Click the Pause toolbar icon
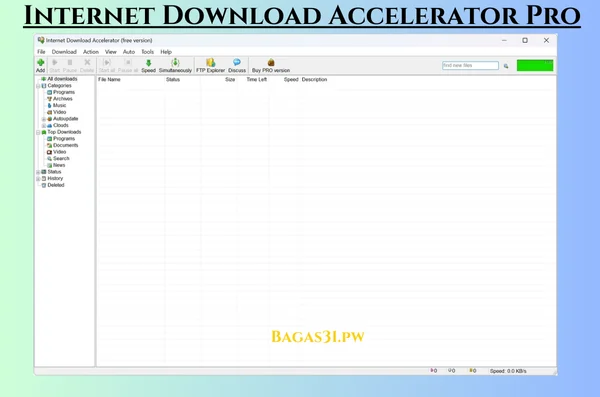600x397 pixels. (x=70, y=65)
